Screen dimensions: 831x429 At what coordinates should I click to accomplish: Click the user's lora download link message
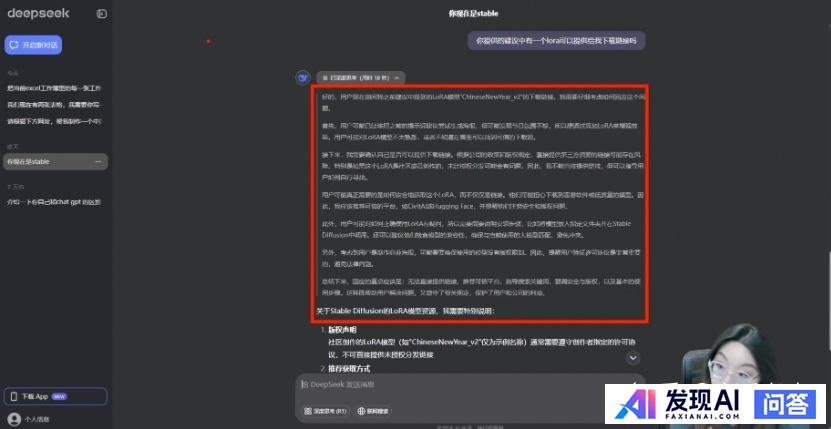click(556, 40)
